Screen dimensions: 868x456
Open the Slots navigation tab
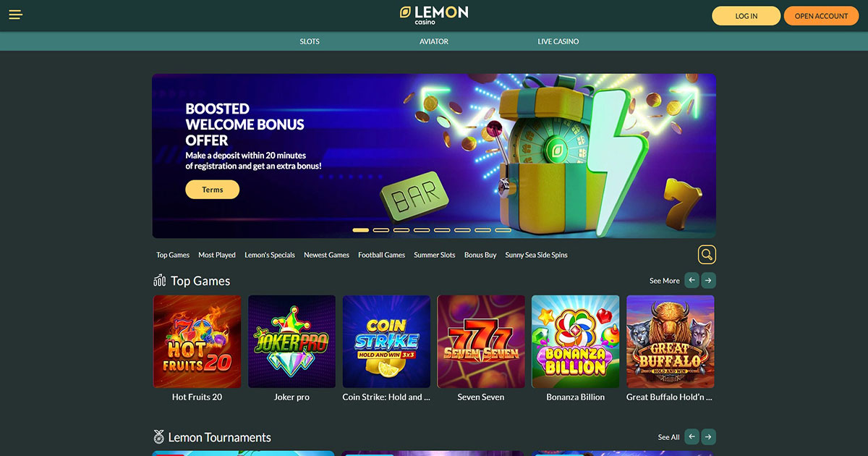pyautogui.click(x=310, y=41)
